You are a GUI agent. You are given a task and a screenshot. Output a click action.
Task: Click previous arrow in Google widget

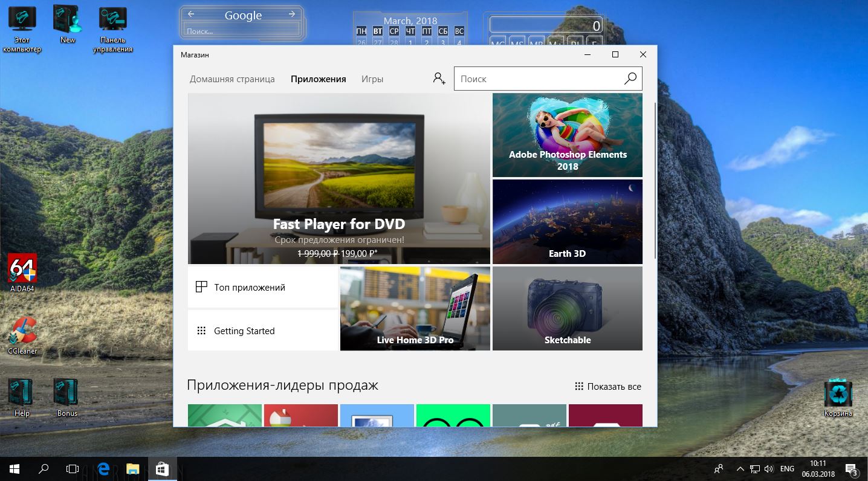(x=191, y=14)
